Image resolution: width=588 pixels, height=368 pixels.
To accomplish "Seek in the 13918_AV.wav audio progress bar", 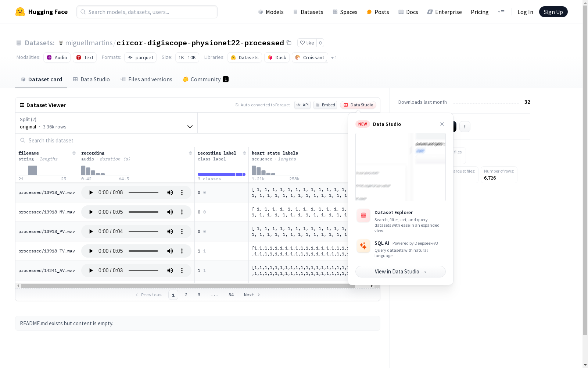I will tap(143, 192).
